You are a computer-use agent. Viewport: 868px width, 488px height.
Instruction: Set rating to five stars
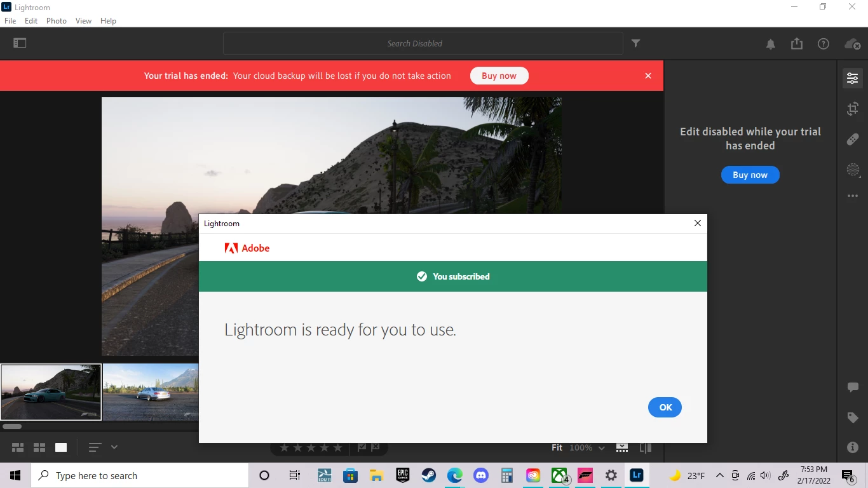pyautogui.click(x=338, y=447)
